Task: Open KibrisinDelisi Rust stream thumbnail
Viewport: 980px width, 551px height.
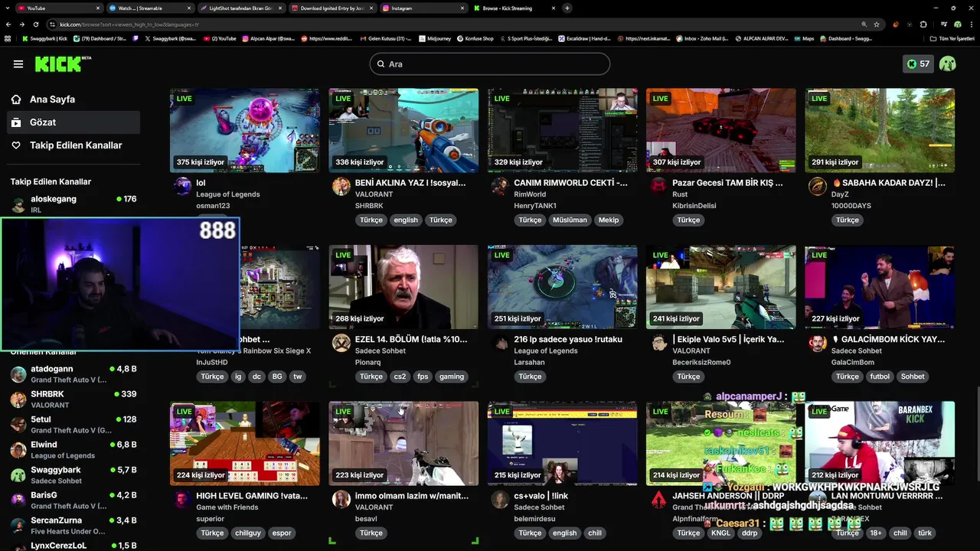Action: (720, 130)
